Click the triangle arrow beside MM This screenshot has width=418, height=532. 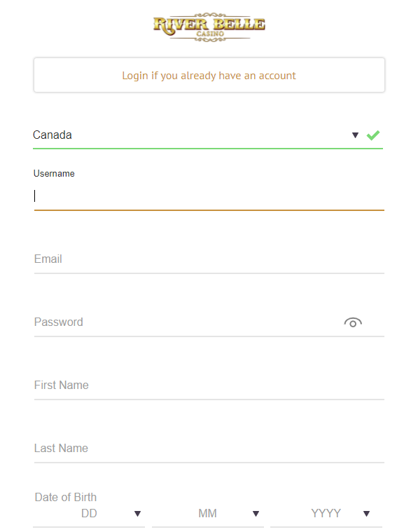click(x=256, y=514)
